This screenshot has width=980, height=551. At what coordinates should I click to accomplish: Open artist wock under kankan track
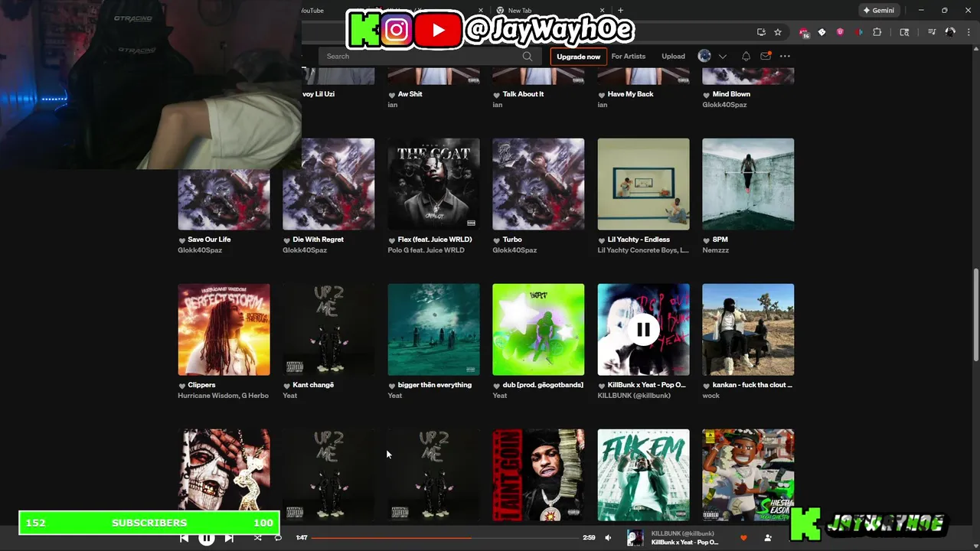[x=710, y=396]
